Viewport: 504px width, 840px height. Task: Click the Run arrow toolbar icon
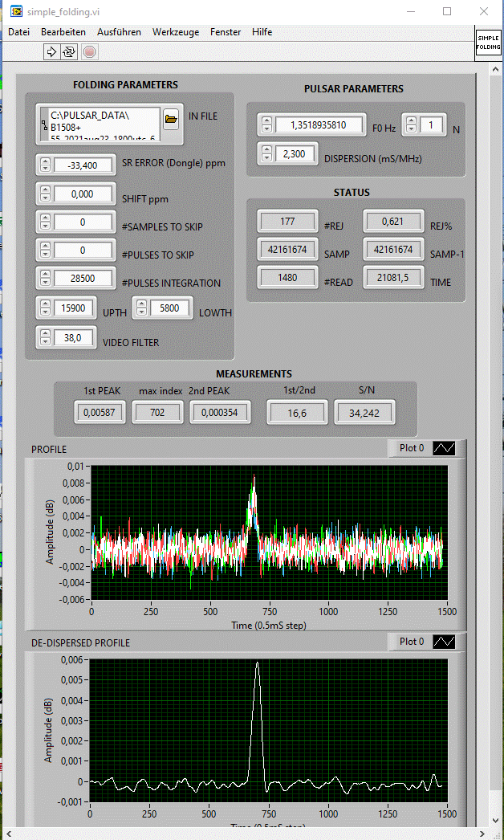tap(52, 52)
